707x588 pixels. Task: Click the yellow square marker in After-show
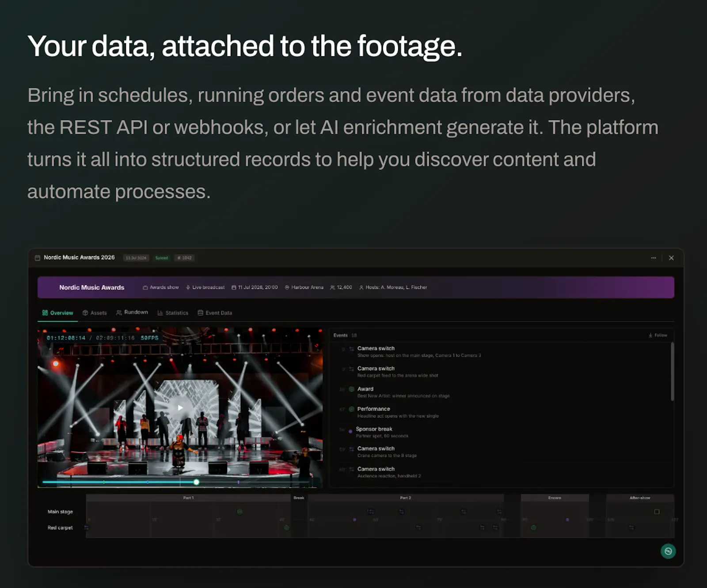pyautogui.click(x=657, y=512)
